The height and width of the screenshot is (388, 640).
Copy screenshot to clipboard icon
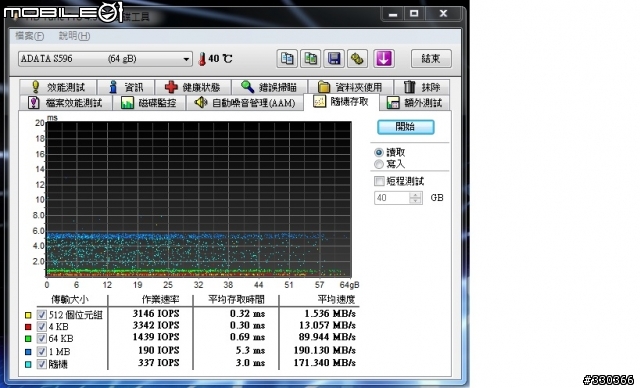click(311, 59)
